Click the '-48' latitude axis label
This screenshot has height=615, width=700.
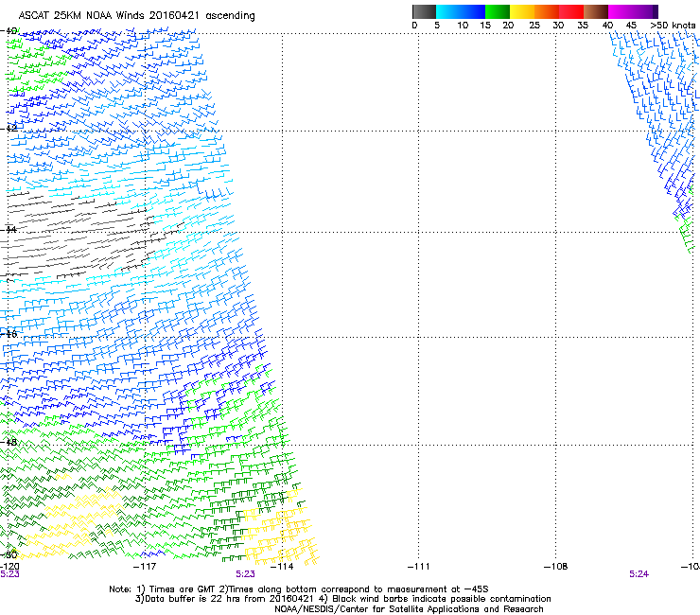(x=9, y=442)
